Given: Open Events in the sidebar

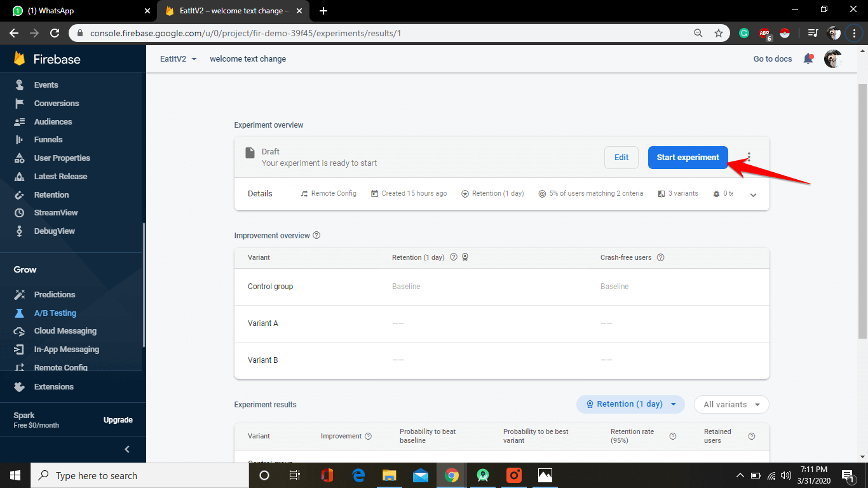Looking at the screenshot, I should coord(46,85).
